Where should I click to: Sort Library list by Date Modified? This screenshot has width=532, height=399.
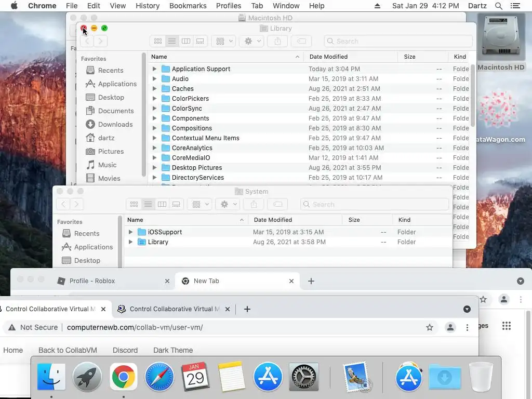[x=351, y=57]
